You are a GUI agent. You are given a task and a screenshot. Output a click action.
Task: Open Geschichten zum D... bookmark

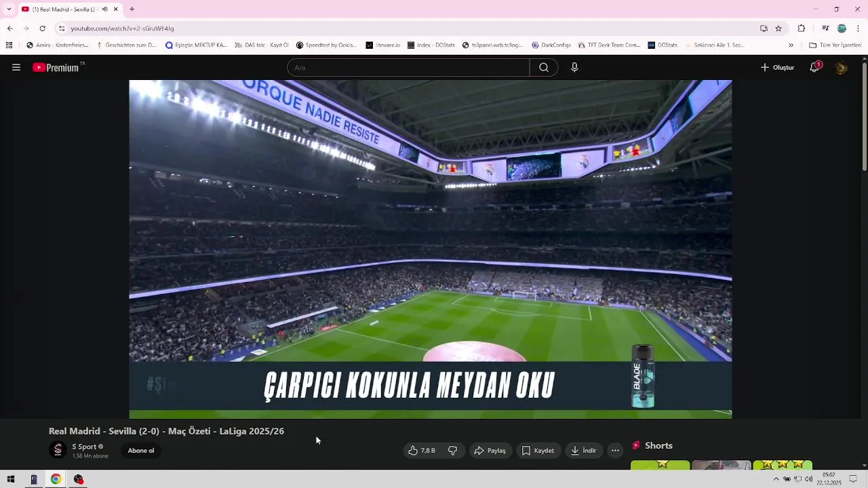pyautogui.click(x=126, y=45)
